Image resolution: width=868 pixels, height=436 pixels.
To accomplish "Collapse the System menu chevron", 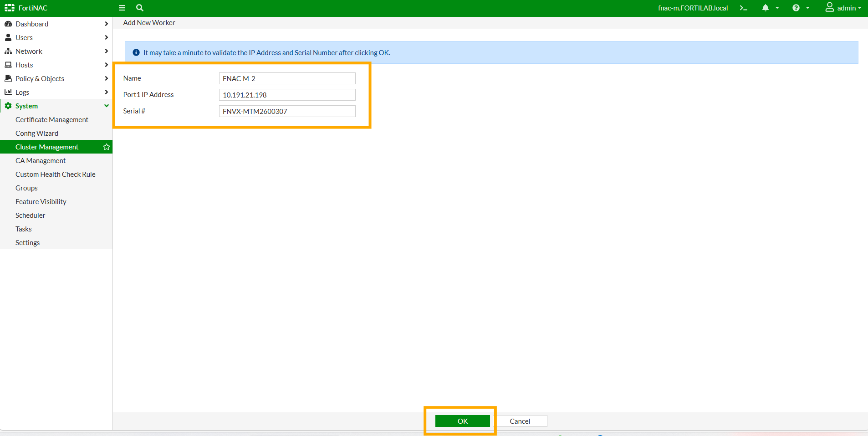I will pyautogui.click(x=106, y=106).
